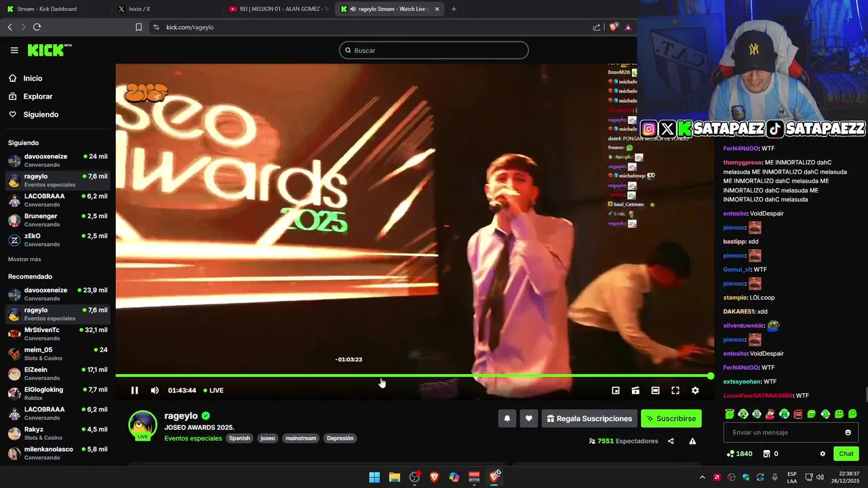Open Siguiendo in the sidebar
The image size is (868, 488).
click(x=41, y=115)
